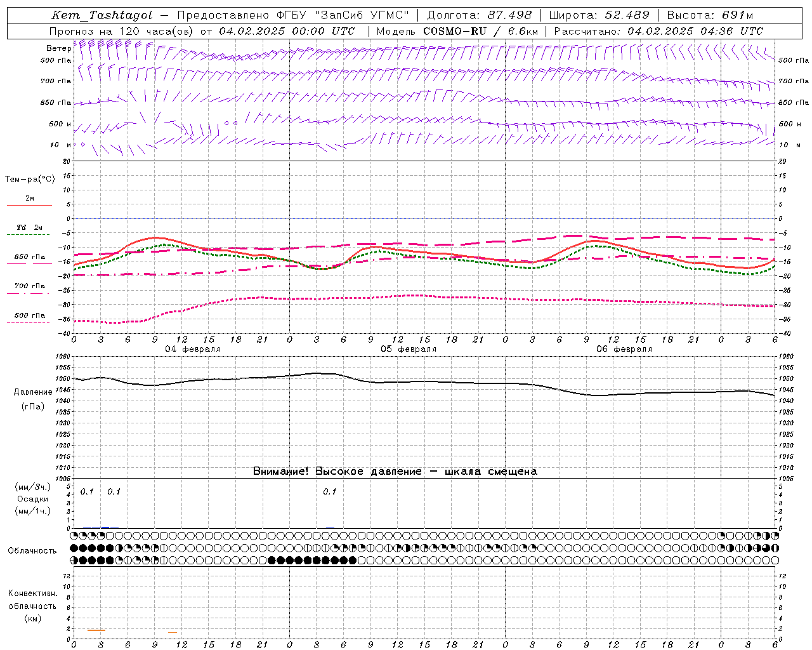Click the Конвективн. convective cloud label
Viewport: 812px width, 650px height.
[32, 594]
